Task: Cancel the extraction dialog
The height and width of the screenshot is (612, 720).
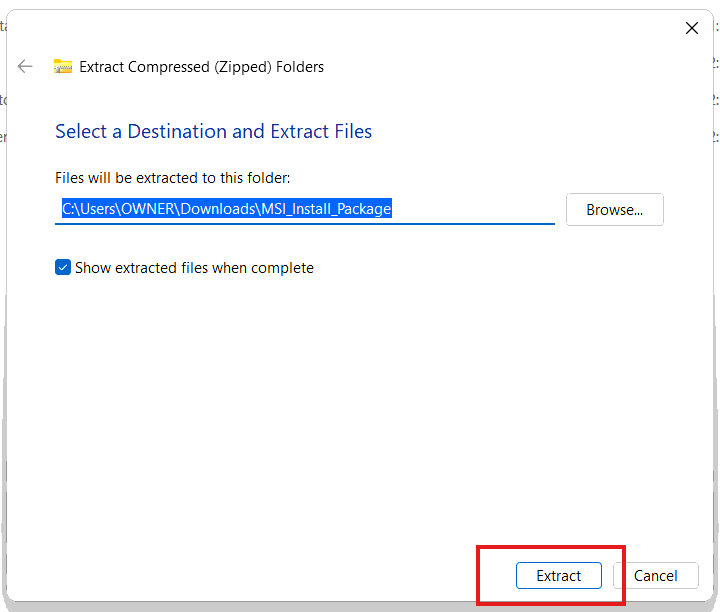Action: click(656, 575)
